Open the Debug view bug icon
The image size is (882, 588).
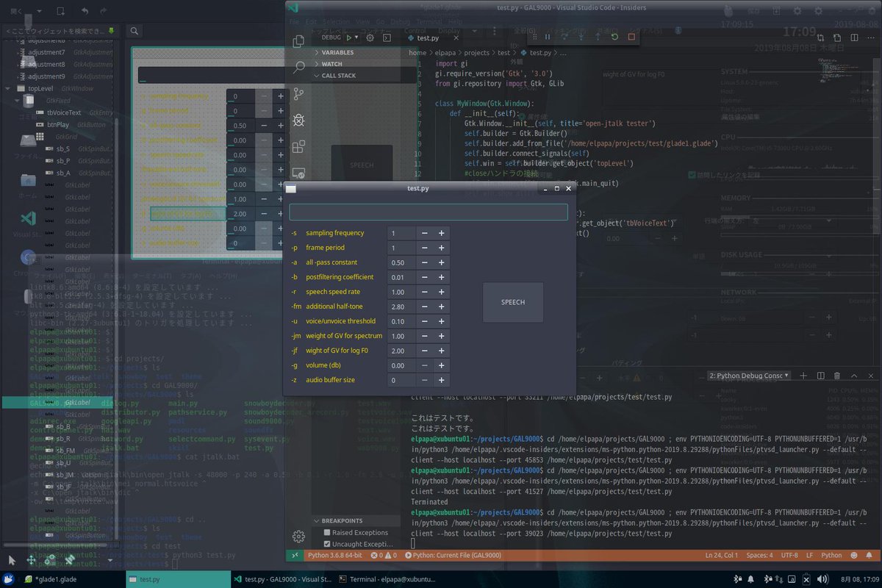[x=298, y=120]
